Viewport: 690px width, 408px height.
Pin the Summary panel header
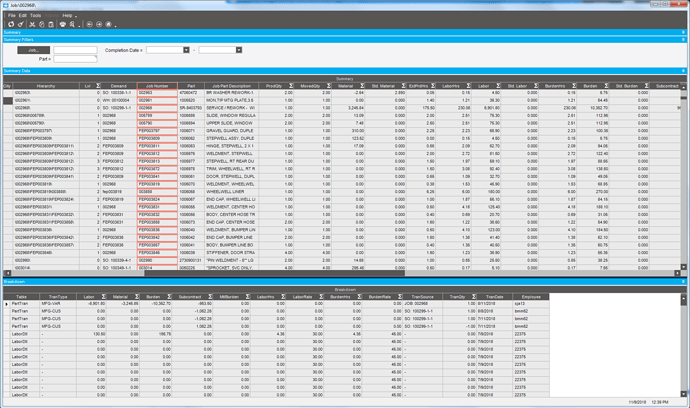[x=683, y=32]
